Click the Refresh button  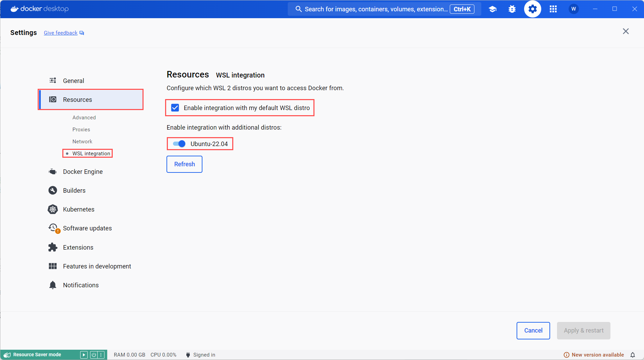point(184,164)
